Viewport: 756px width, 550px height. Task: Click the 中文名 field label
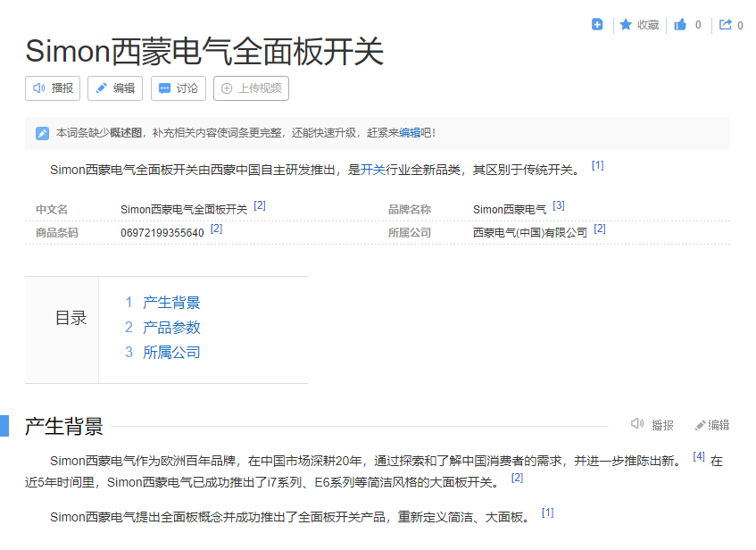pos(52,210)
